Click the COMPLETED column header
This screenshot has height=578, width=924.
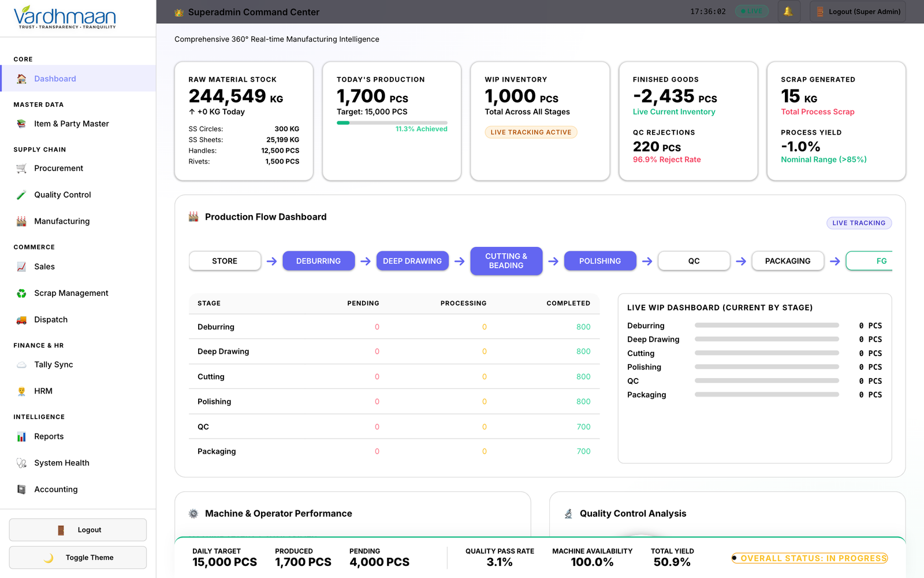pos(568,303)
